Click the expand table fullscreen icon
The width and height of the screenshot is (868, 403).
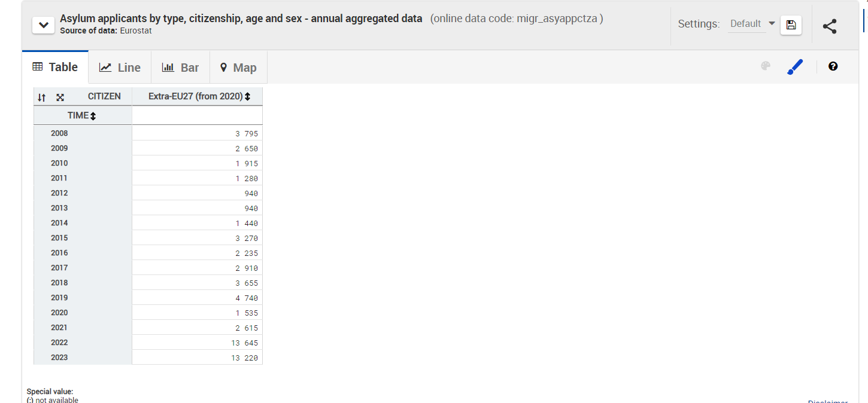(x=60, y=97)
